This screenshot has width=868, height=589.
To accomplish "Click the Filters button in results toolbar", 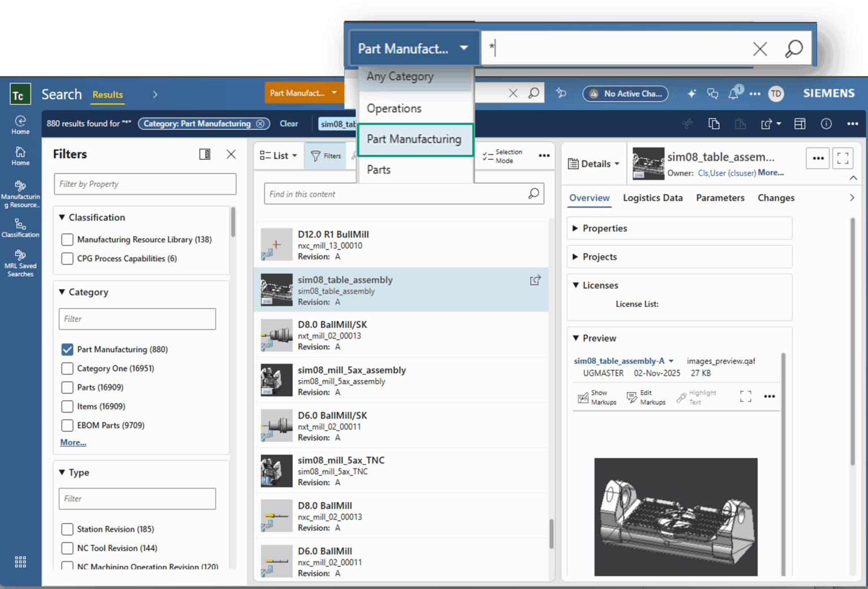I will pyautogui.click(x=326, y=156).
